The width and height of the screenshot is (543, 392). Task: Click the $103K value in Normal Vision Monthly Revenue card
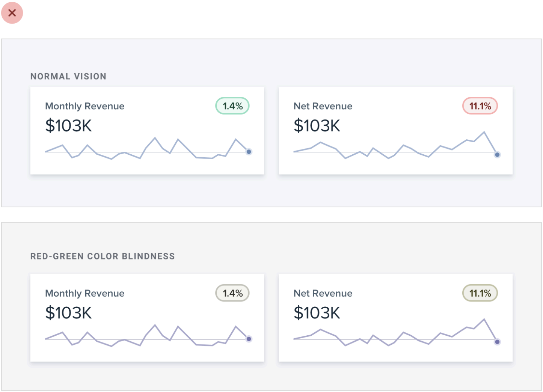point(68,126)
